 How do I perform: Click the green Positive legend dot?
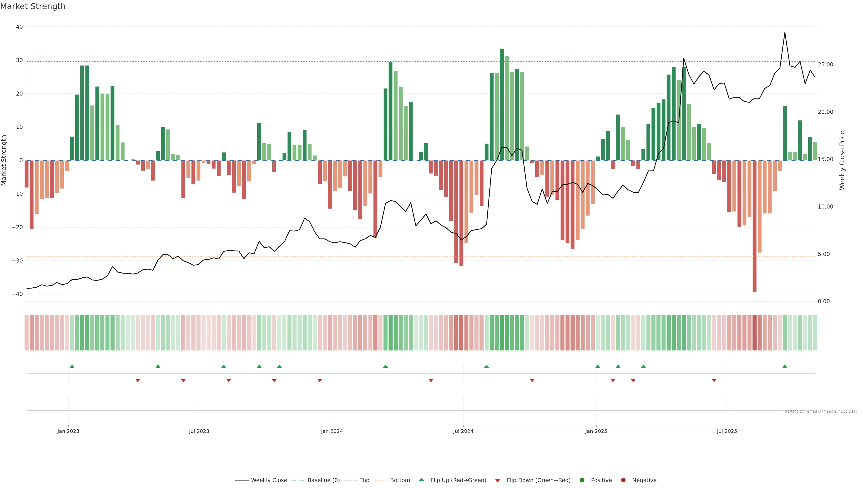click(x=582, y=480)
